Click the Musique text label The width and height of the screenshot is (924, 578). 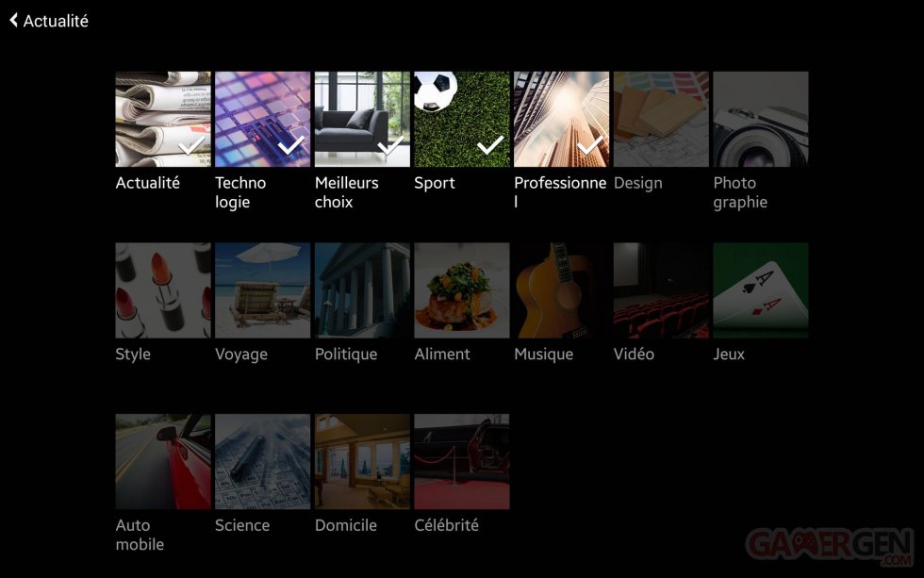544,355
